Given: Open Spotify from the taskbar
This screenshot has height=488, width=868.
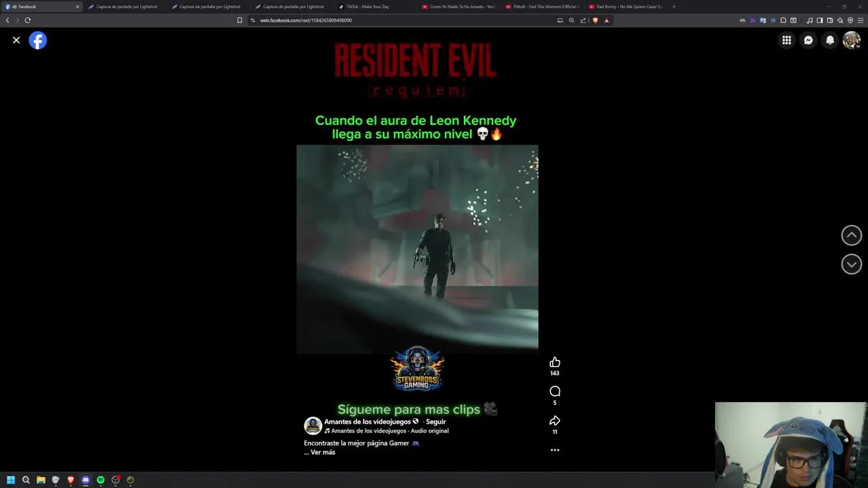Looking at the screenshot, I should [x=100, y=480].
